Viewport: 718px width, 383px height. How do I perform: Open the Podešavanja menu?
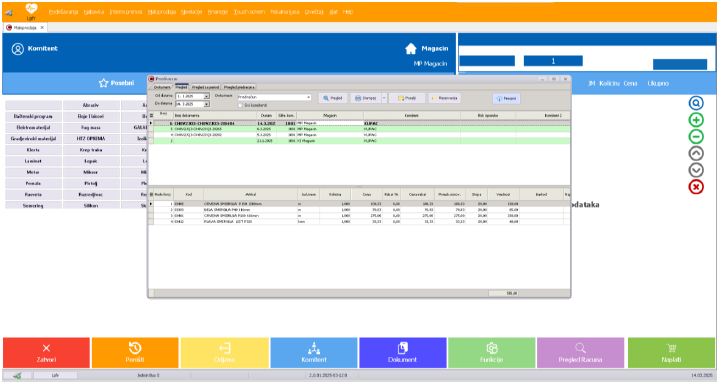[63, 12]
